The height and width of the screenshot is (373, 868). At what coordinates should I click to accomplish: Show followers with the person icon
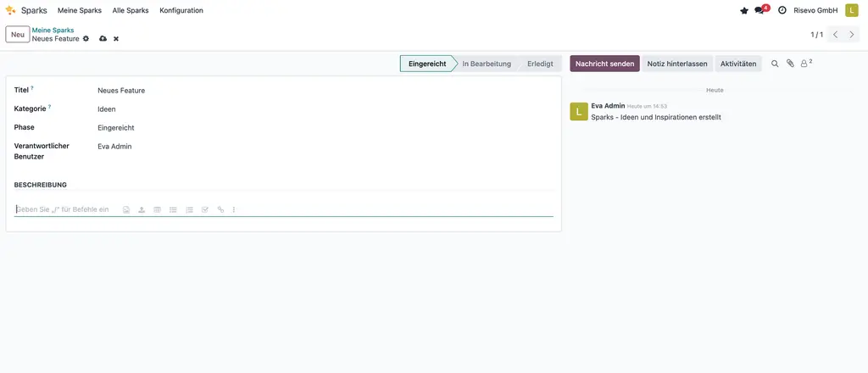(806, 63)
